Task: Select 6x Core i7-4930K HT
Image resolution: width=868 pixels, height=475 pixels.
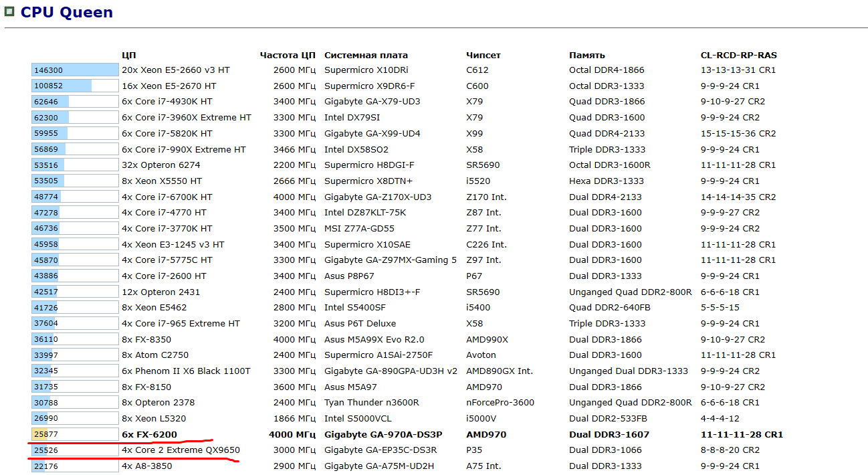Action: tap(167, 102)
